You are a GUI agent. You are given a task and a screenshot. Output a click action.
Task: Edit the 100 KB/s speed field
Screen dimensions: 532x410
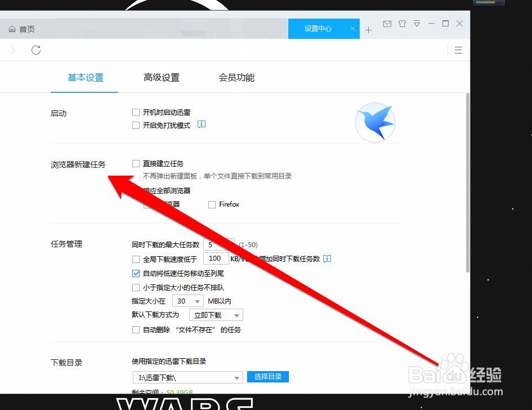pos(216,259)
